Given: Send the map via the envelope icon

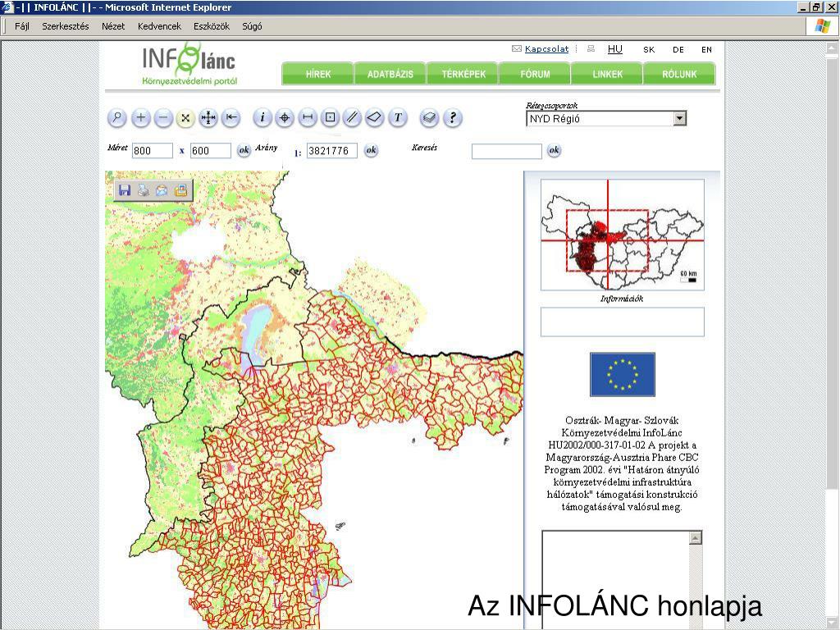Looking at the screenshot, I should click(x=162, y=190).
